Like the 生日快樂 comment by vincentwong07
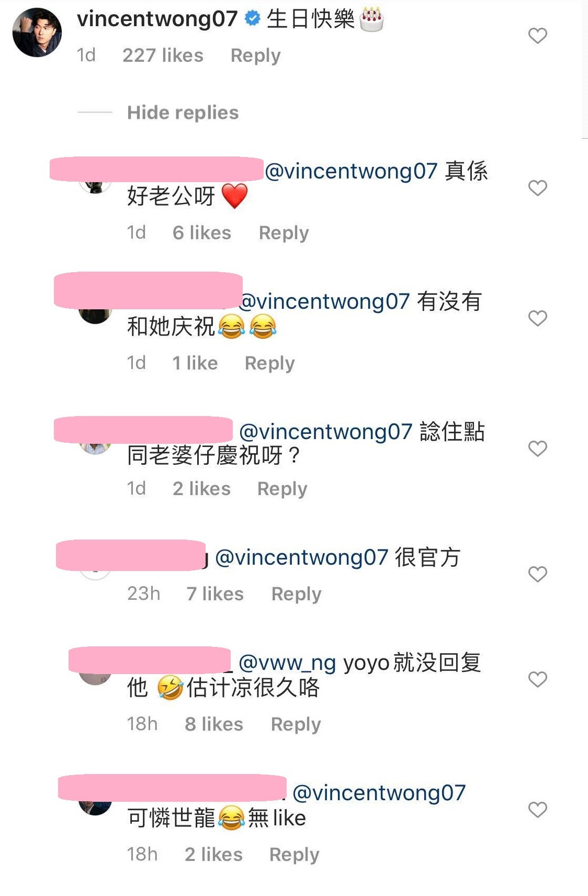Viewport: 588px width, 896px height. tap(537, 36)
